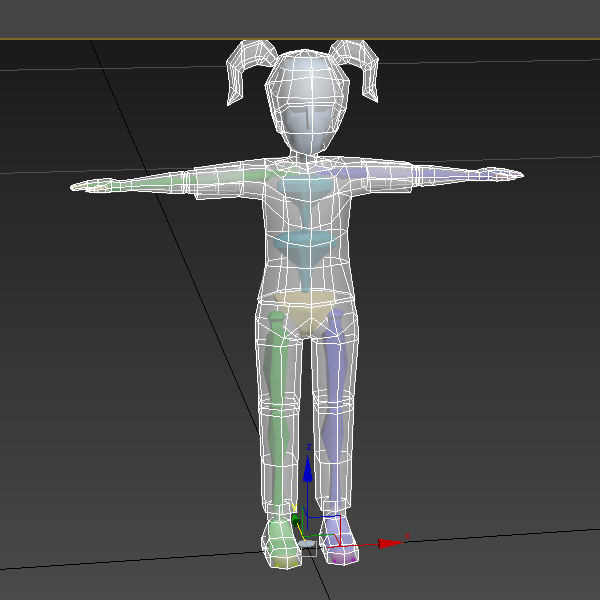Click the blue Z axis arrow of the gizmo
The image size is (600, 600).
click(308, 471)
